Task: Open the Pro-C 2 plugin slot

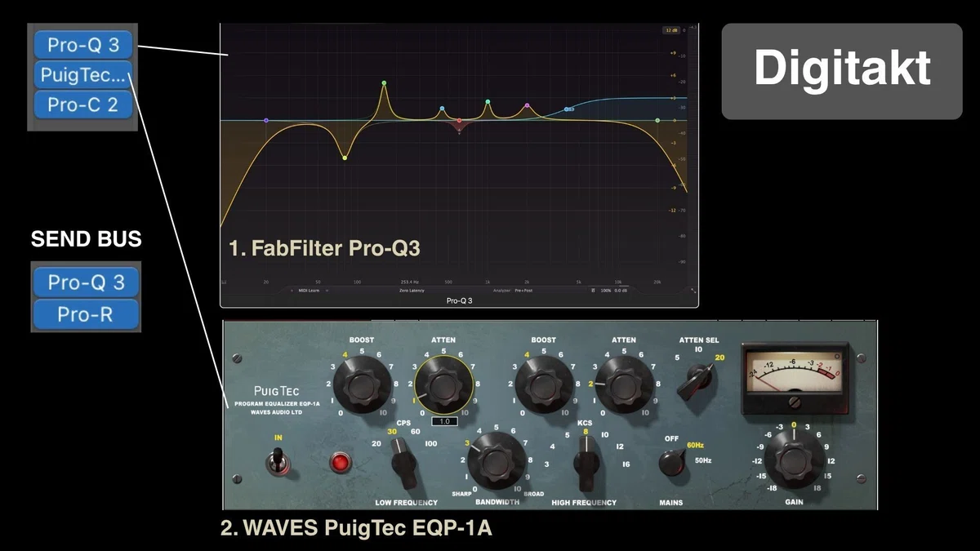Action: pyautogui.click(x=83, y=105)
